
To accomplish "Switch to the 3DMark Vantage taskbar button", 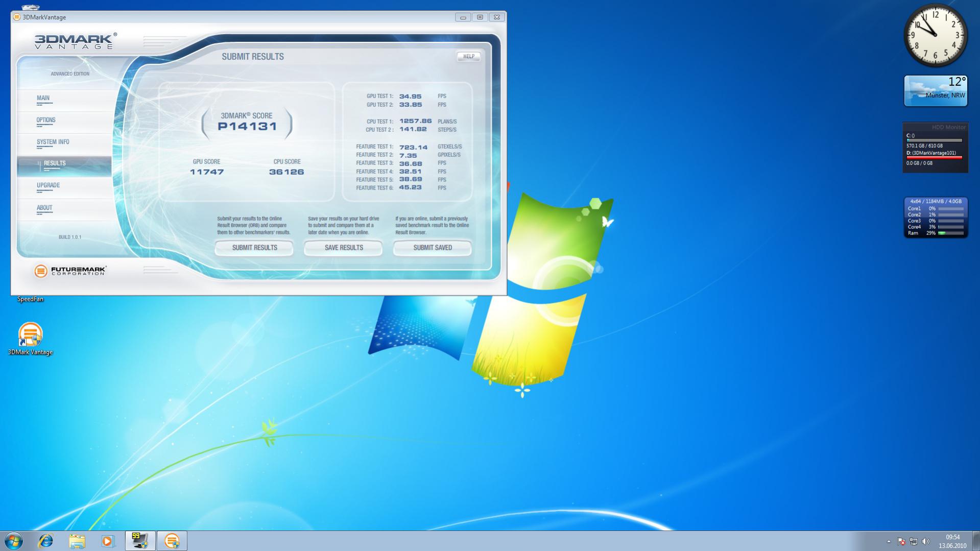I will point(172,541).
